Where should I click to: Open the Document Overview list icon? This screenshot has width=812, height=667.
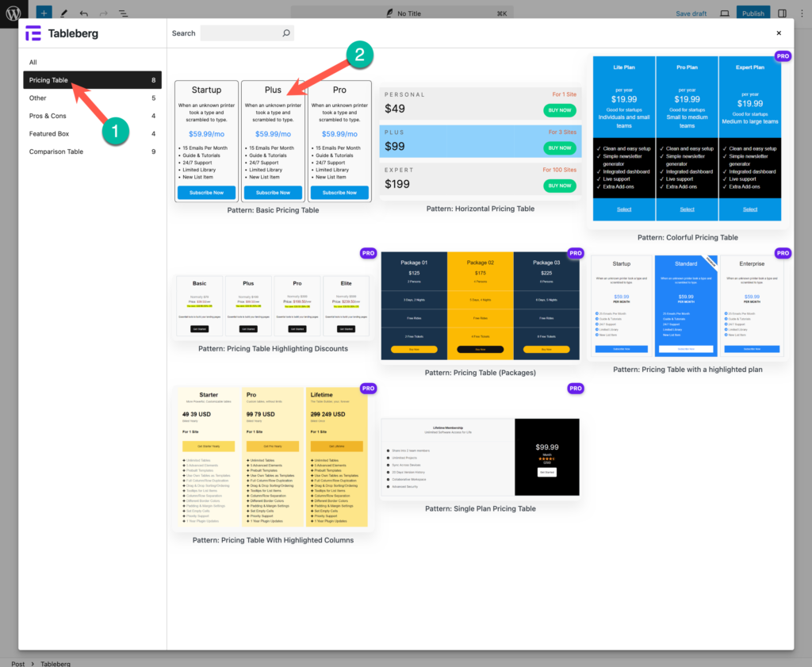click(x=124, y=13)
